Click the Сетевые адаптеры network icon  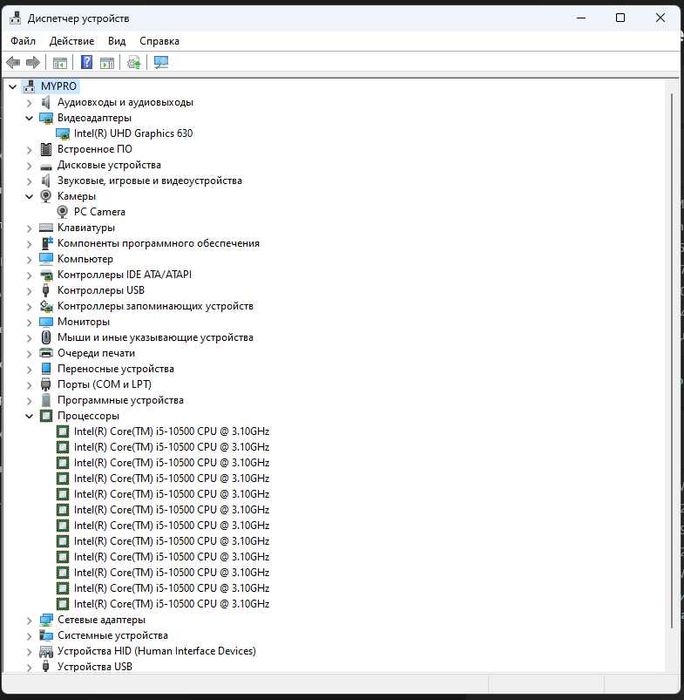46,619
